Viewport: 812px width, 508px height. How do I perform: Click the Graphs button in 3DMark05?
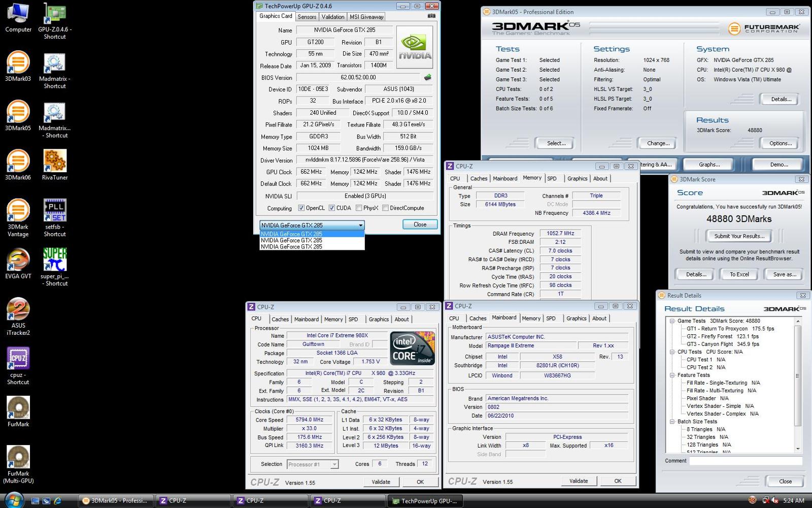tap(709, 165)
